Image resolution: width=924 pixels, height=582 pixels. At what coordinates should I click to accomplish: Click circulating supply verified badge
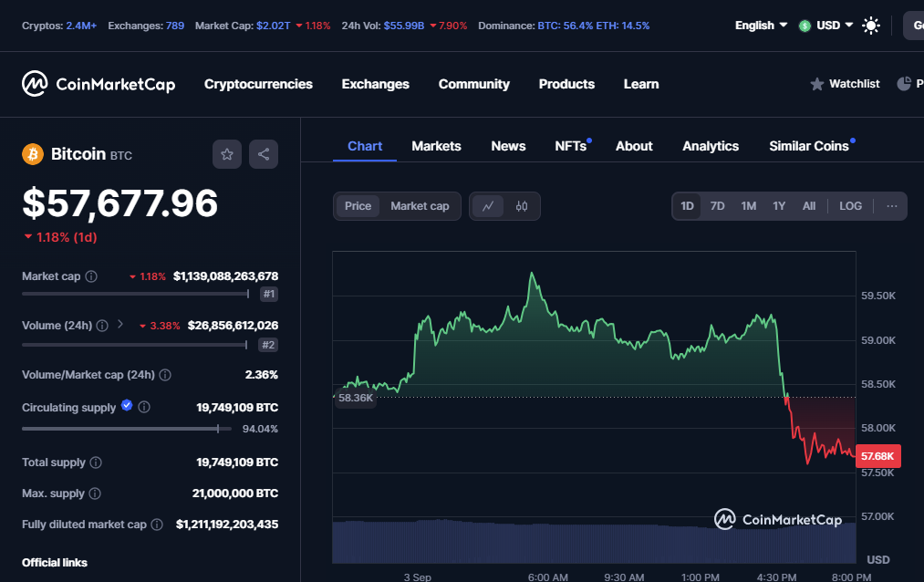(126, 405)
